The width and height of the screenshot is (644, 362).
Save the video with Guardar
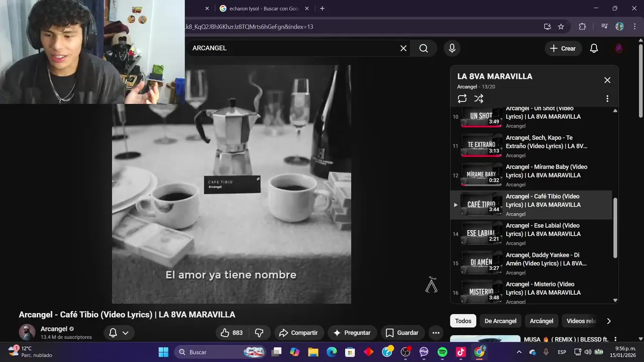click(x=402, y=333)
